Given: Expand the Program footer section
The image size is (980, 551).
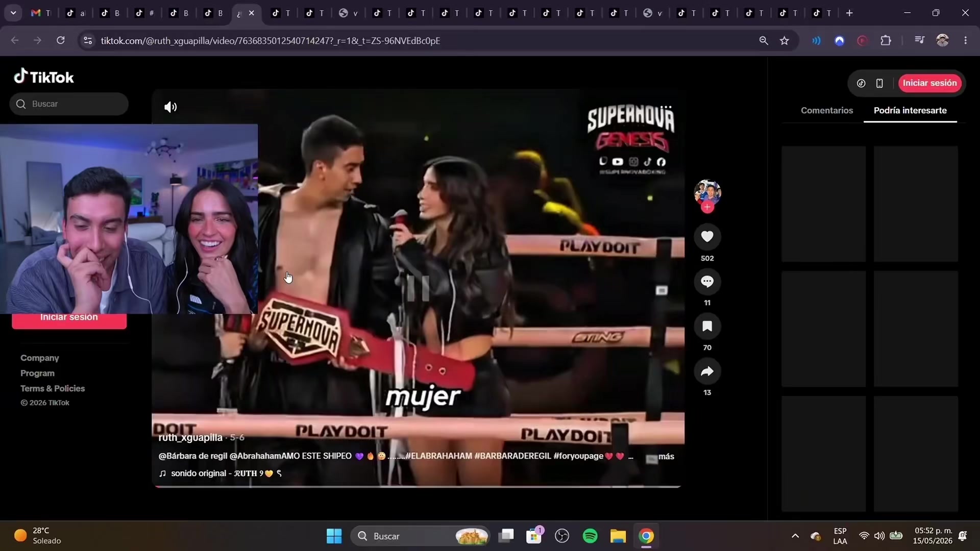Looking at the screenshot, I should point(37,373).
